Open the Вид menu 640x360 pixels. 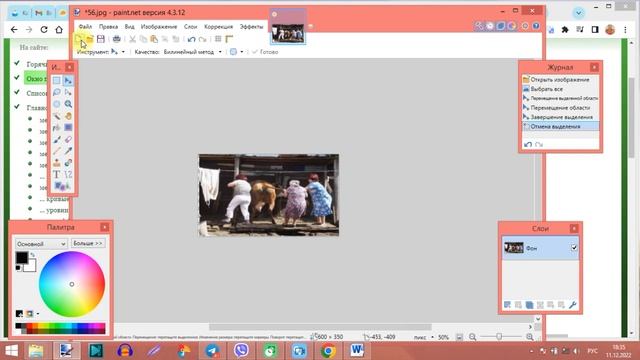[x=129, y=27]
